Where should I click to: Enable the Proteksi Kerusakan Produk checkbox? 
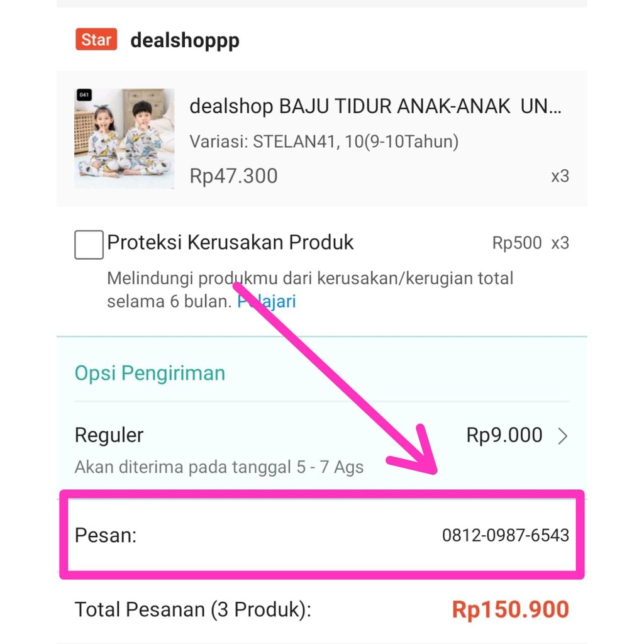point(89,244)
